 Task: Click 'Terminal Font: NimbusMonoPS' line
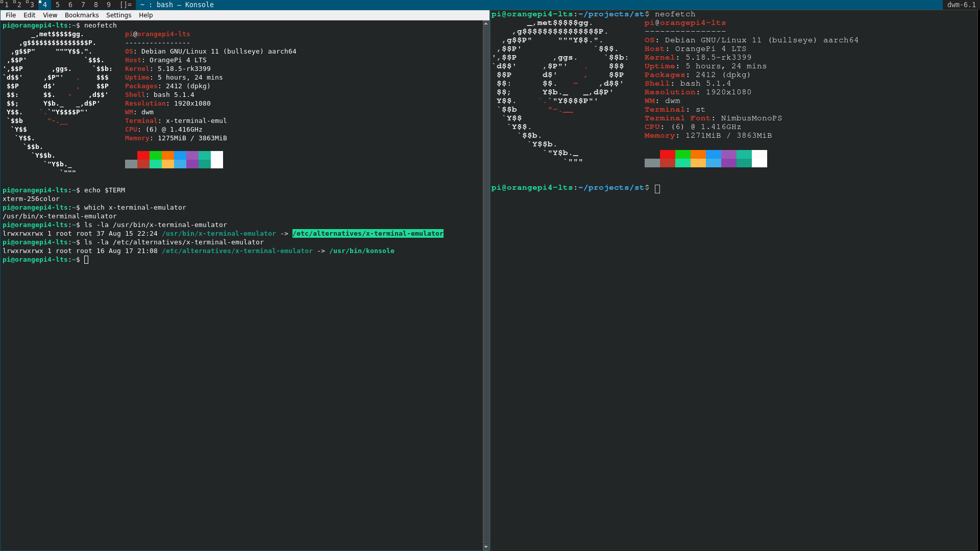tap(713, 118)
